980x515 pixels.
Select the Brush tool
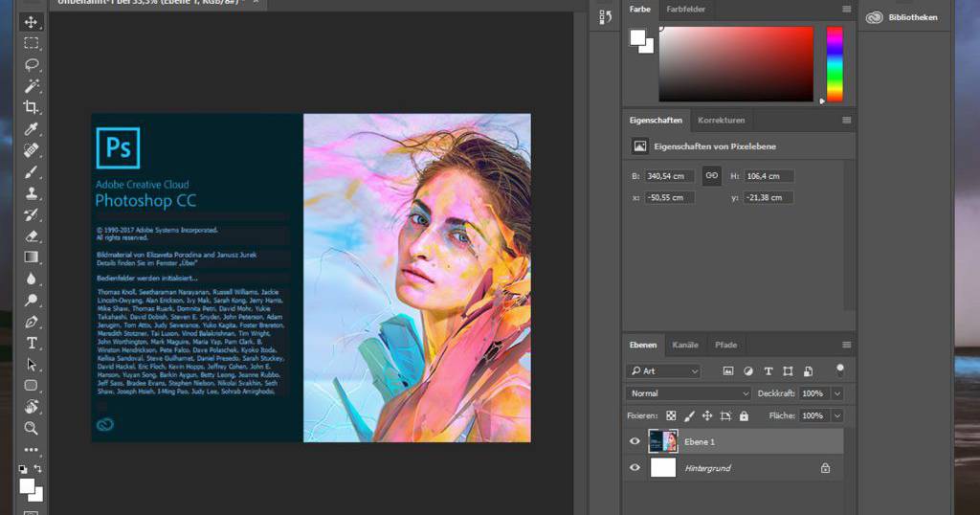[x=31, y=172]
